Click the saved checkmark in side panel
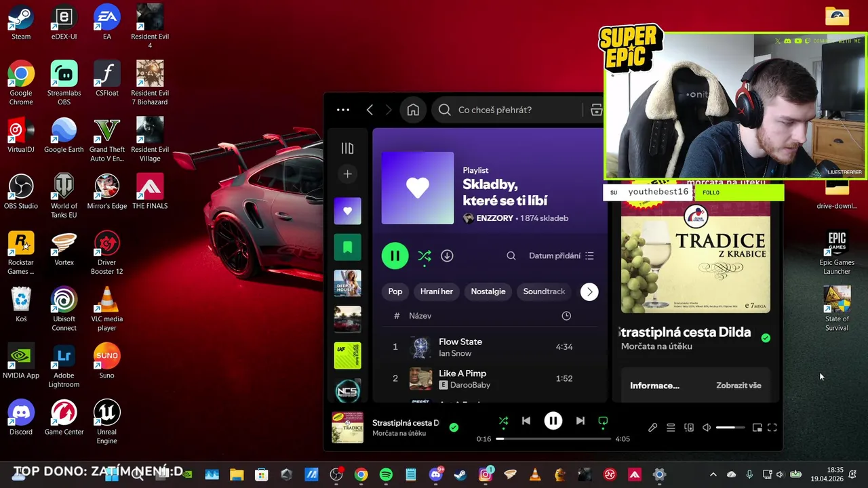The width and height of the screenshot is (868, 488). 766,338
